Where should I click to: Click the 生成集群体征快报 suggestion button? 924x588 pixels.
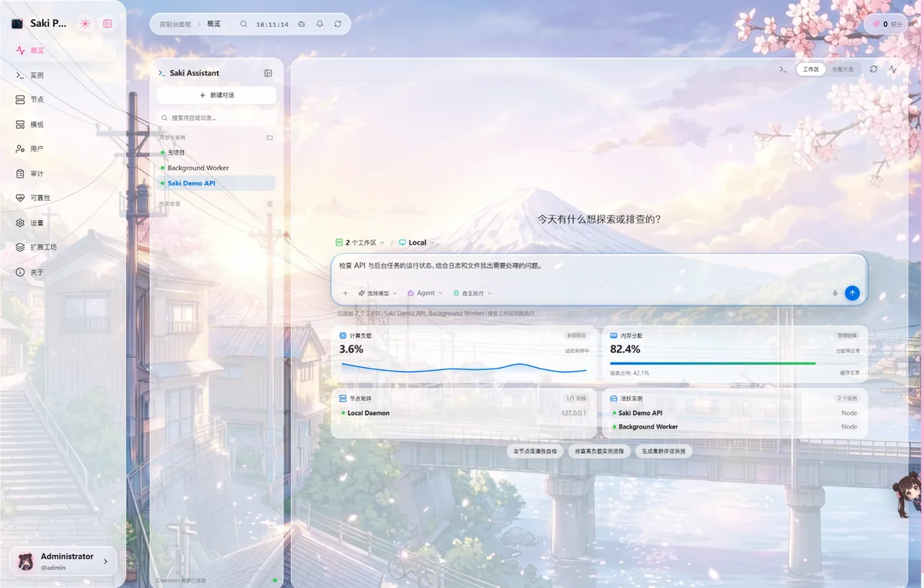[x=664, y=451]
